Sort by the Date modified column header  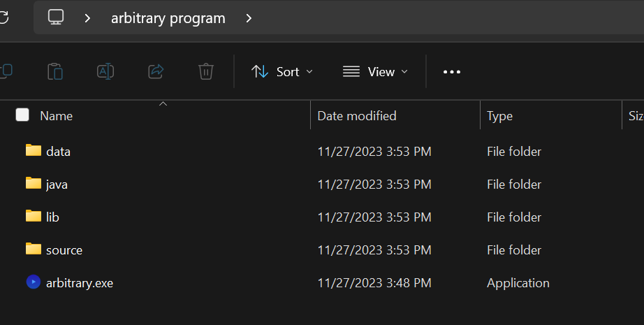(356, 116)
